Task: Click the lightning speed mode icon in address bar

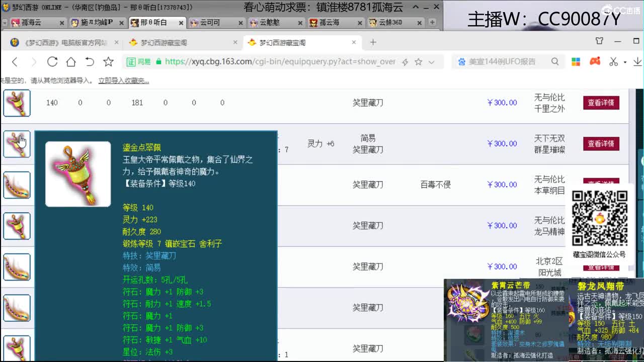Action: 405,62
